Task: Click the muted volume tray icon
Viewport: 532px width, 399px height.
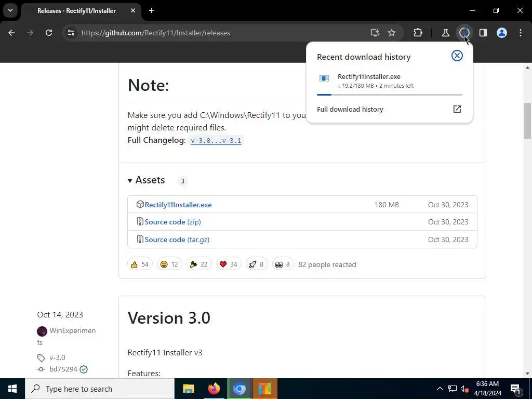Action: (x=464, y=389)
